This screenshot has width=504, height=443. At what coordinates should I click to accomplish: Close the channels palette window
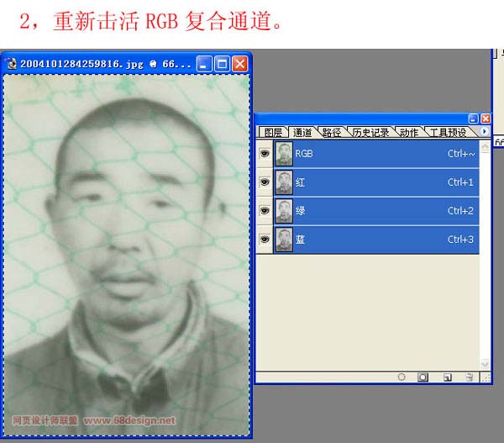[485, 119]
